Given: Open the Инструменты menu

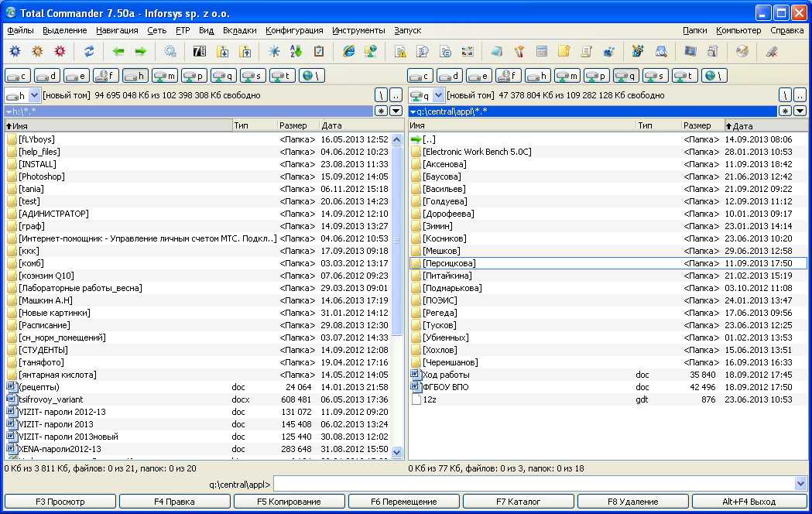Looking at the screenshot, I should point(358,30).
